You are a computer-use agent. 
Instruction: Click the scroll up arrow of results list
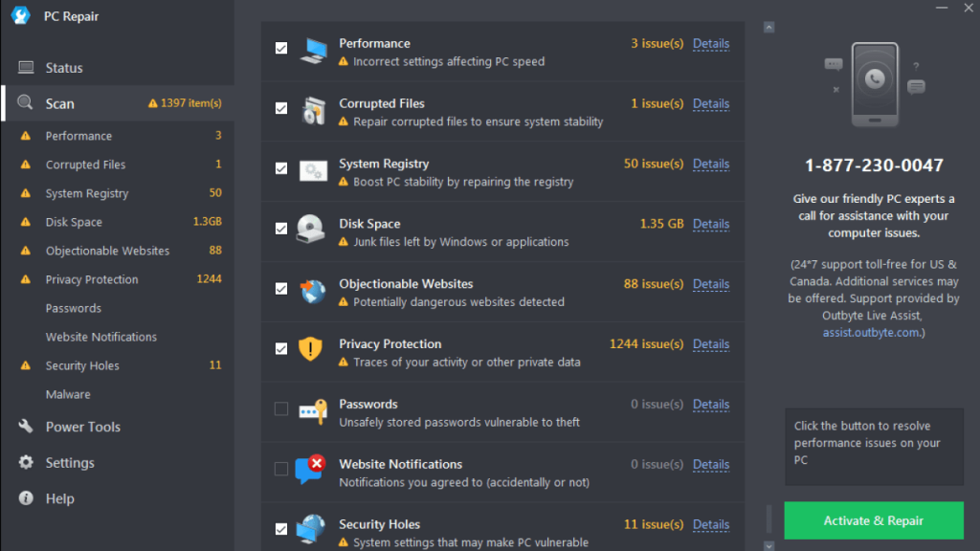coord(768,28)
